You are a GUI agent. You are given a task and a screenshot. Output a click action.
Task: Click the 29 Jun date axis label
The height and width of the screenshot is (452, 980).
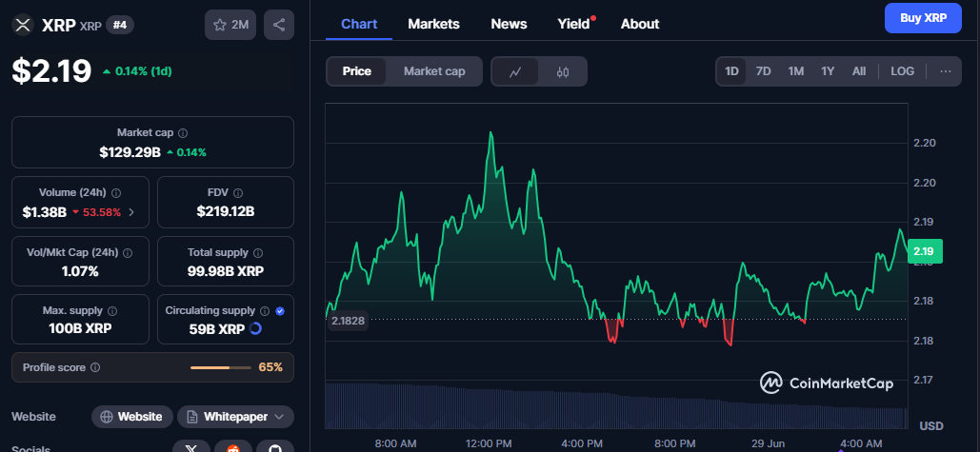(x=769, y=443)
